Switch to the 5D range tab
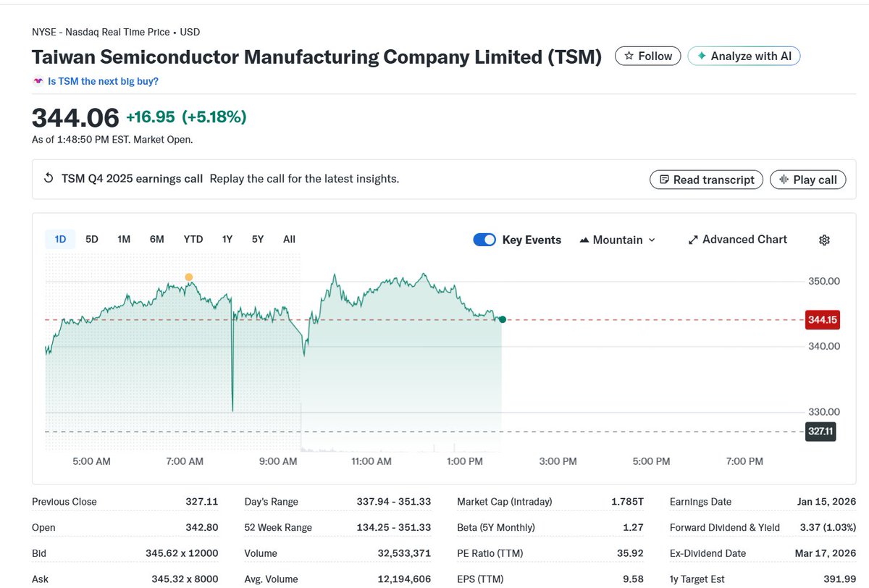The height and width of the screenshot is (588, 869). click(x=92, y=239)
